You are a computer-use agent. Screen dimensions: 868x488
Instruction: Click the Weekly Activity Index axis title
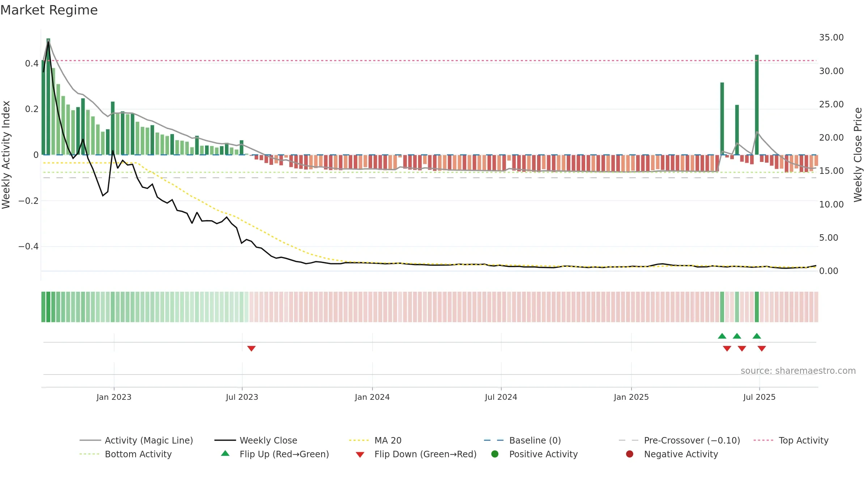click(6, 155)
